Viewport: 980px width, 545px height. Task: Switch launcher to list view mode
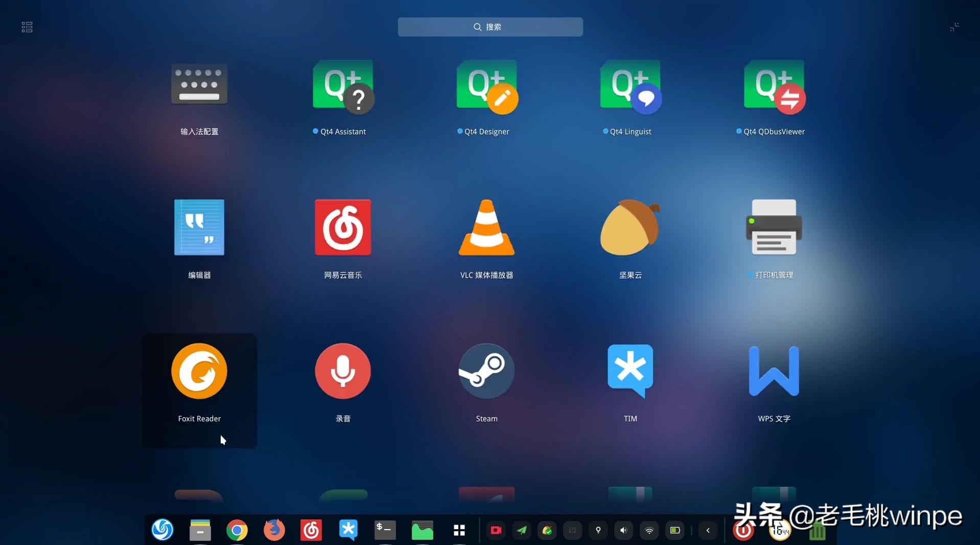[x=27, y=27]
